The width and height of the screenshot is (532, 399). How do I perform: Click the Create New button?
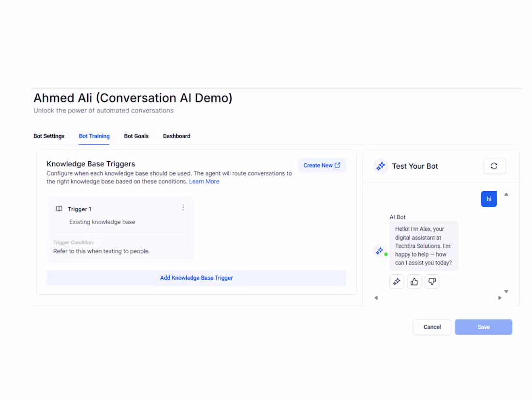[x=322, y=165]
